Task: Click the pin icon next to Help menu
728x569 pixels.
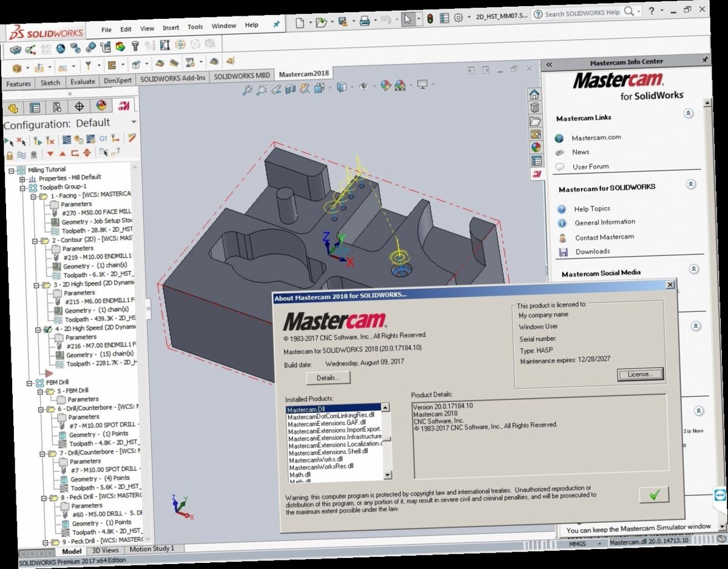Action: (276, 24)
